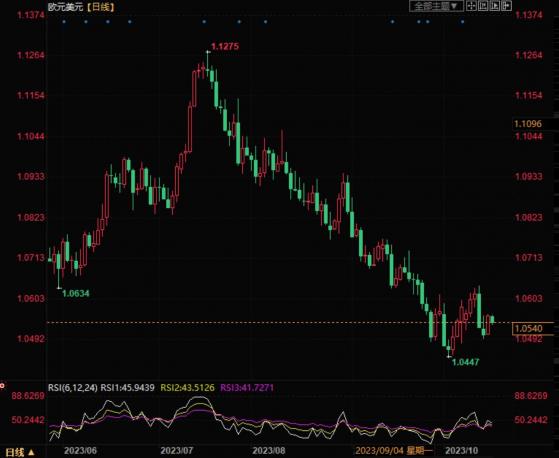
Task: Select the RSI2:43.5126 yellow legend
Action: point(188,388)
